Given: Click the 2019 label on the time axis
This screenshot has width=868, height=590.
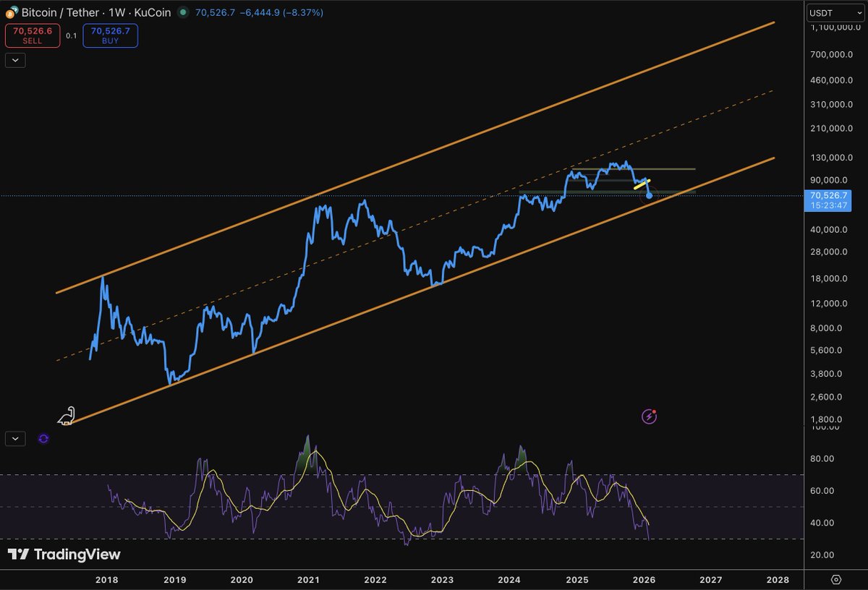Looking at the screenshot, I should 174,580.
